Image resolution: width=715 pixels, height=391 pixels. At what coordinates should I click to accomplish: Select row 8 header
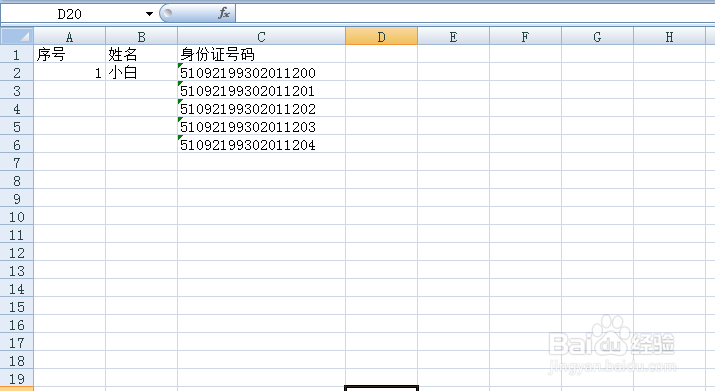(x=17, y=181)
